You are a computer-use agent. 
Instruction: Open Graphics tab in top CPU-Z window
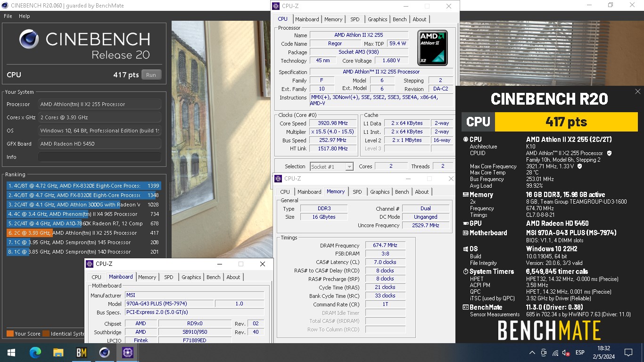tap(378, 19)
